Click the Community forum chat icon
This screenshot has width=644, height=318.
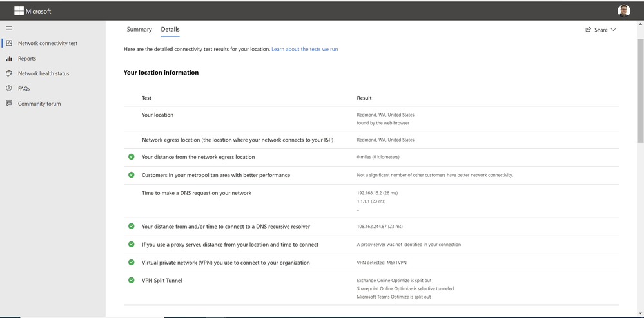(x=9, y=104)
